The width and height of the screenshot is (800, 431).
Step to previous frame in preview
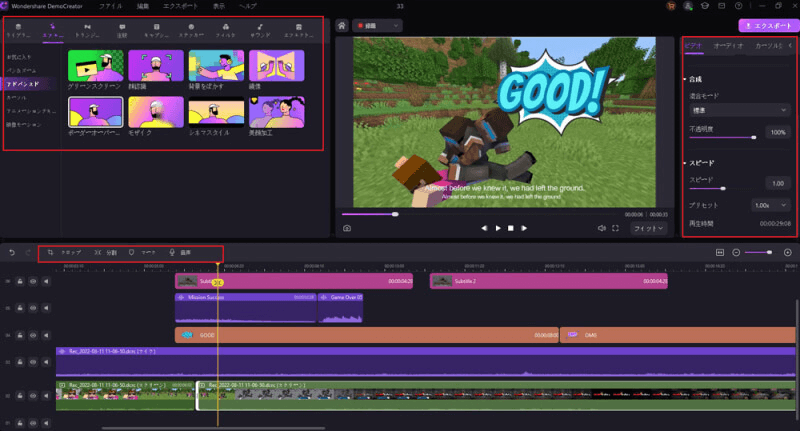pos(484,229)
